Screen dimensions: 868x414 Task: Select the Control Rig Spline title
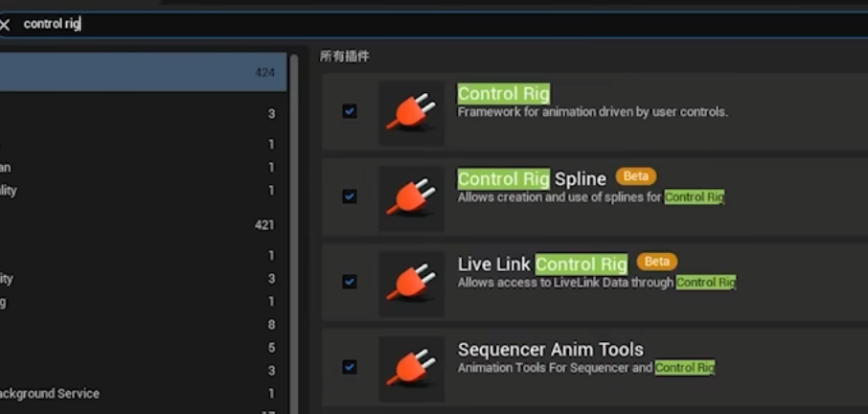(532, 179)
